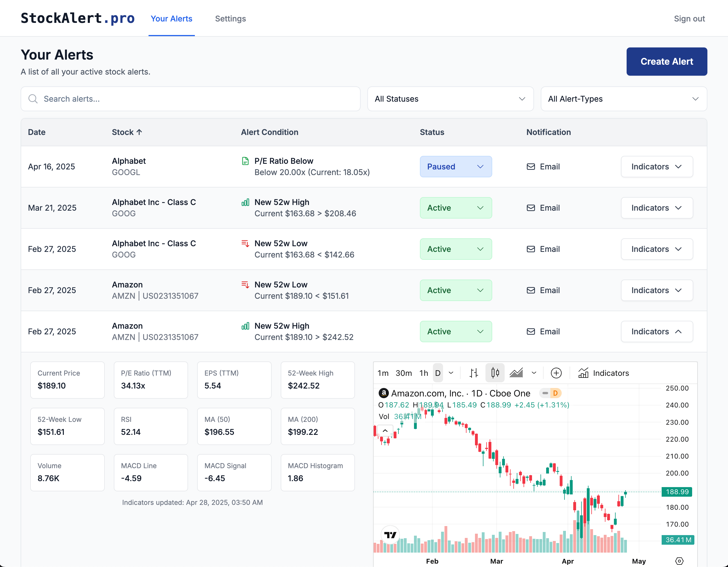The image size is (728, 567).
Task: Click the 52w High bars icon on Amazon row
Action: pos(245,326)
